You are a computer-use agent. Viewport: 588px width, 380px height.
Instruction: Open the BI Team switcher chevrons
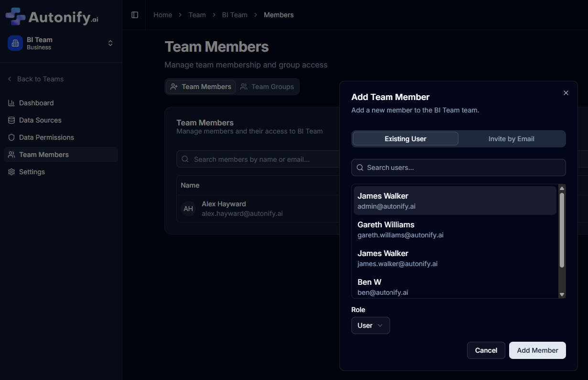(x=110, y=43)
